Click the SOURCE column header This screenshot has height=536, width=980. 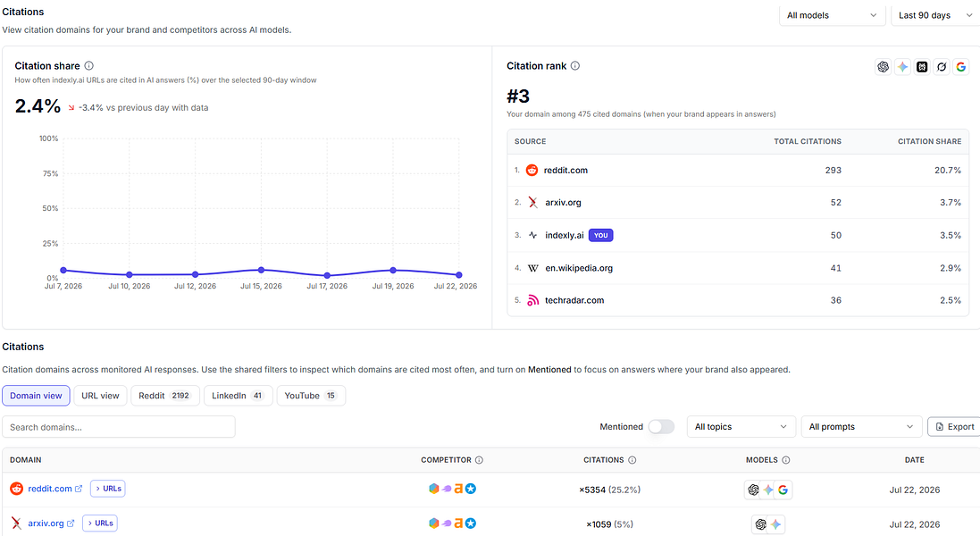click(x=530, y=142)
